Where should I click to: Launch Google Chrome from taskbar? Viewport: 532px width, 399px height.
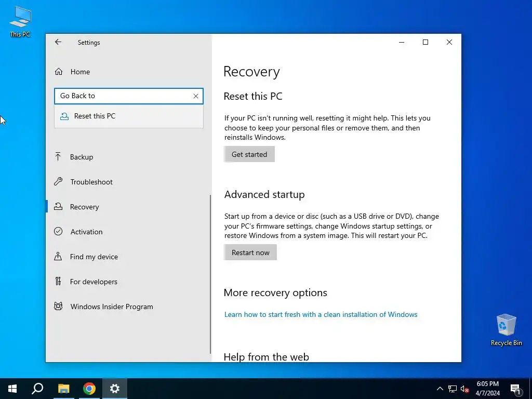point(89,389)
